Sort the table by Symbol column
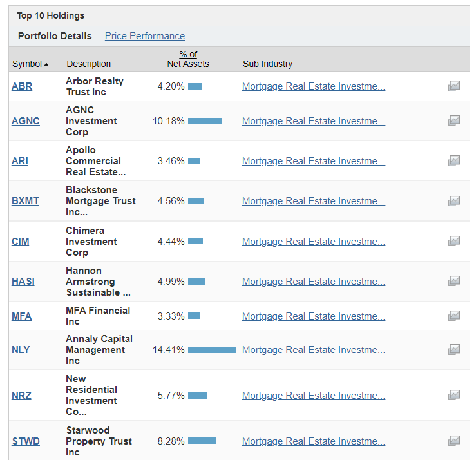The width and height of the screenshot is (476, 460). tap(30, 64)
